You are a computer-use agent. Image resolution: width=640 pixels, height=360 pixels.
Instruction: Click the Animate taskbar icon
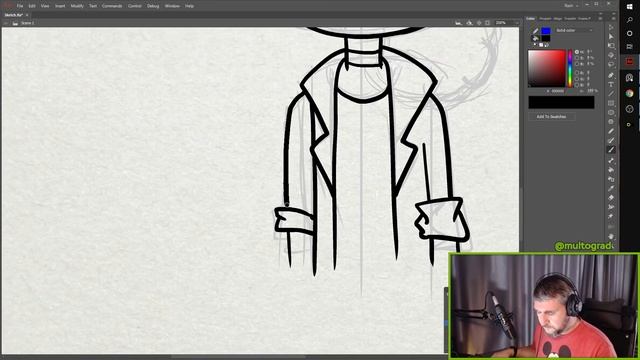tap(629, 62)
